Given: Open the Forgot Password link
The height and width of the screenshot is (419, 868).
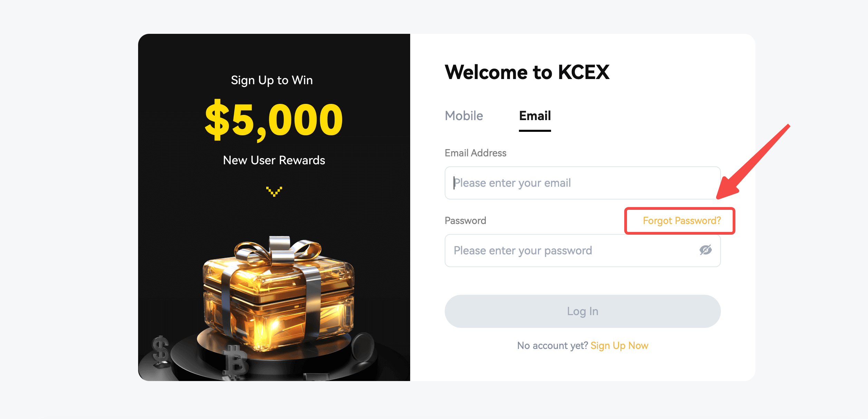Looking at the screenshot, I should click(682, 221).
